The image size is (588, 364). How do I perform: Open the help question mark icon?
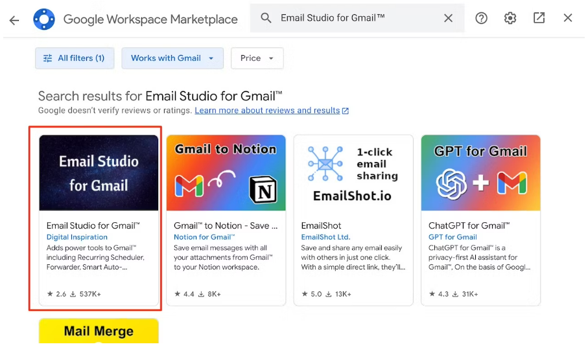(481, 18)
